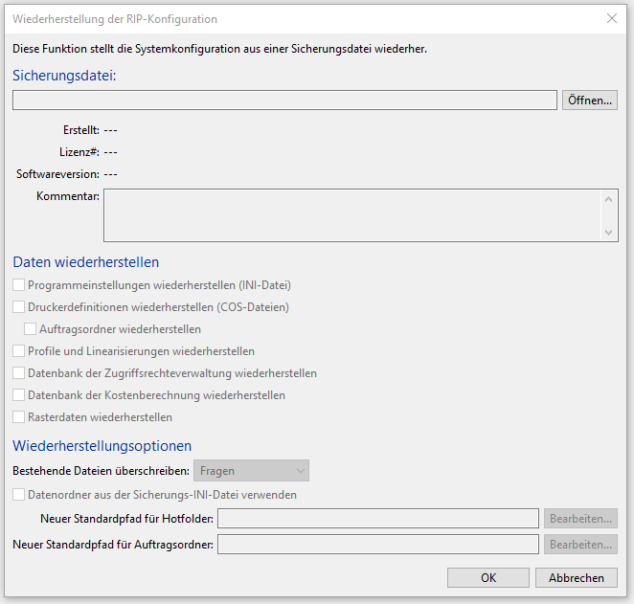Click Neuer Standardpfad für Hotfolder field
Viewport: 634px width, 604px height.
click(378, 518)
